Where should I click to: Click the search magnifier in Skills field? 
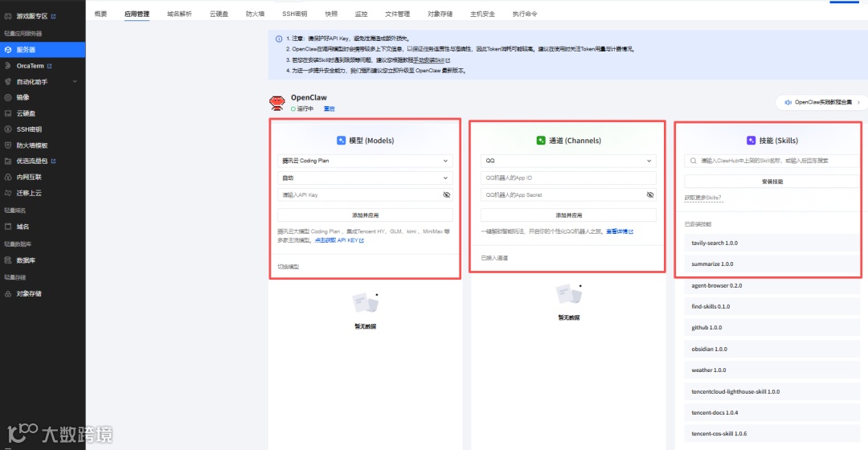click(693, 161)
